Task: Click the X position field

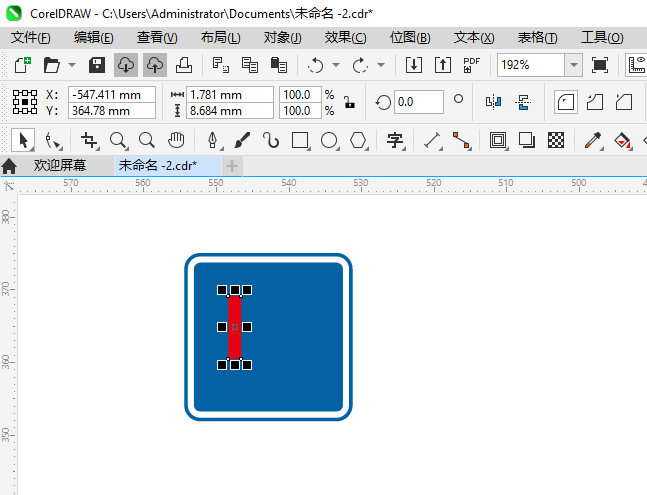Action: (x=112, y=94)
